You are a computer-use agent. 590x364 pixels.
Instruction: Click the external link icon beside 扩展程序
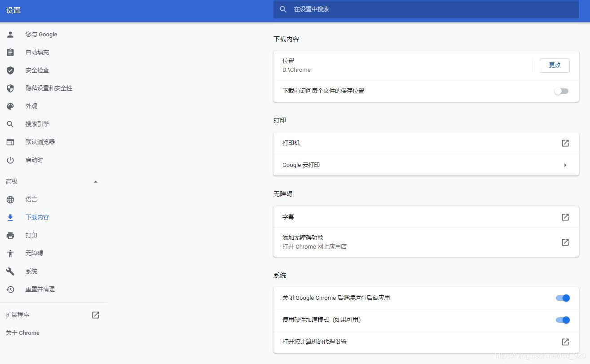pos(96,315)
